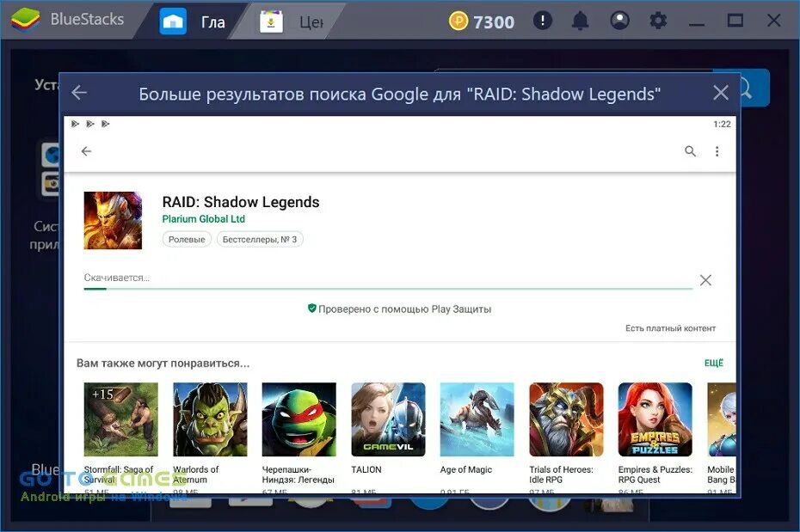Go back in the Play Store page
The height and width of the screenshot is (532, 800).
[86, 151]
